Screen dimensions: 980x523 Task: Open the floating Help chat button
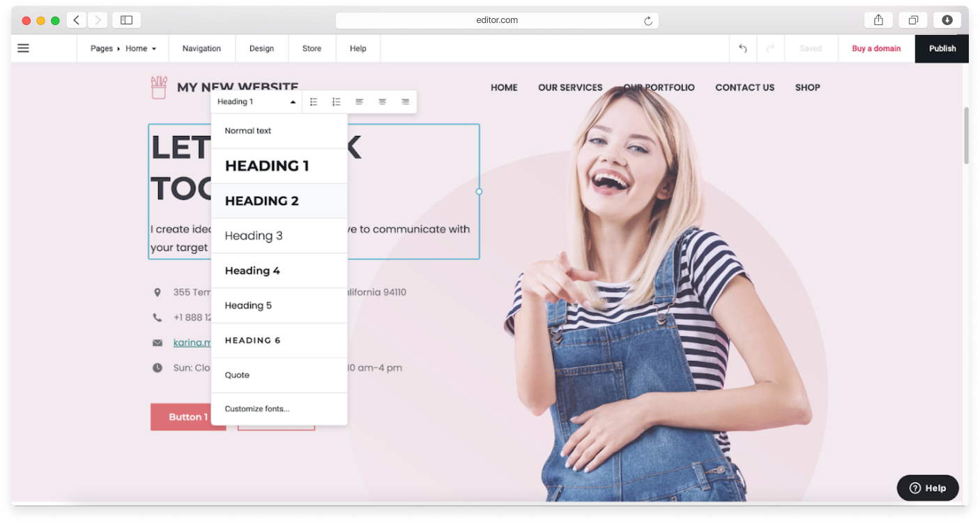928,488
